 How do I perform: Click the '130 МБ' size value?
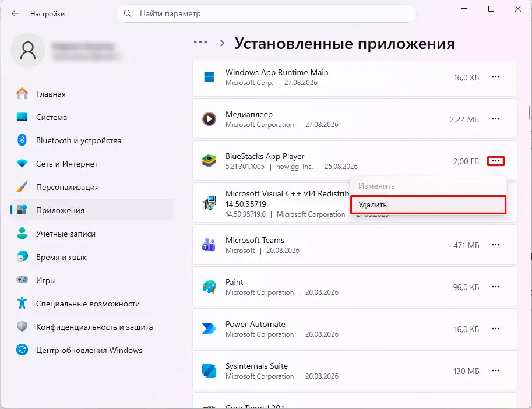pos(466,371)
